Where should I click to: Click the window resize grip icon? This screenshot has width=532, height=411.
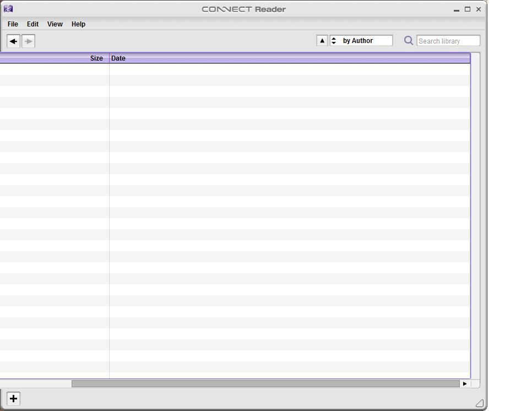pos(480,403)
